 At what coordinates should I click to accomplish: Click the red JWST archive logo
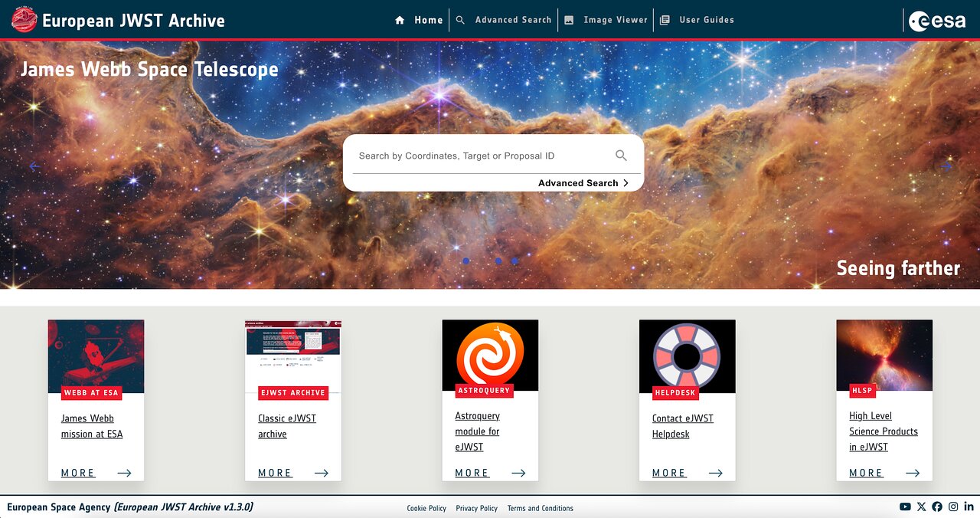tap(24, 20)
